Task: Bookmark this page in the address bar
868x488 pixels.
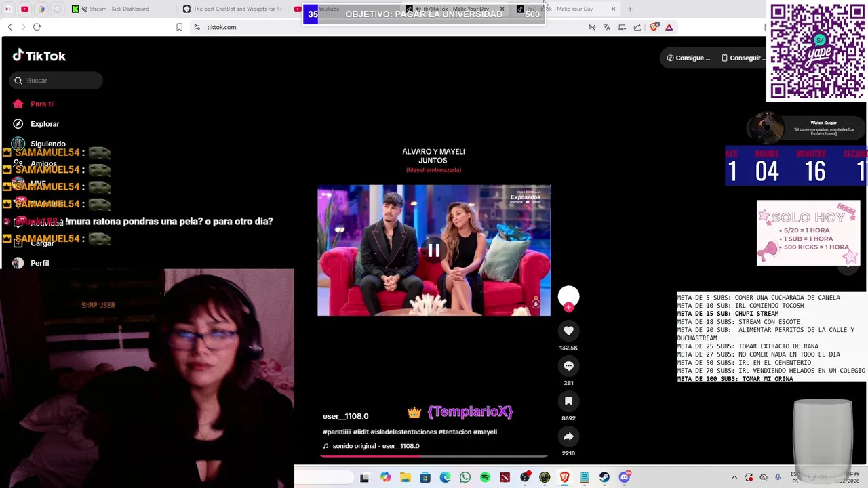Action: 179,27
